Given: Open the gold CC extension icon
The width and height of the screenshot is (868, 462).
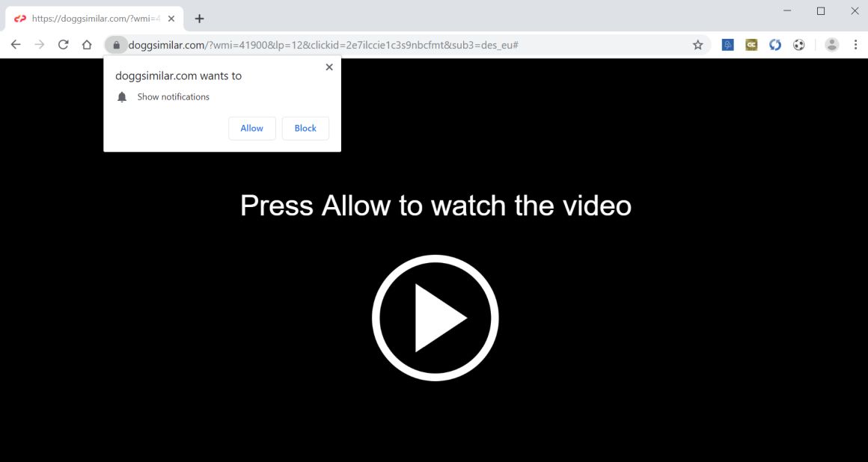Looking at the screenshot, I should coord(751,45).
